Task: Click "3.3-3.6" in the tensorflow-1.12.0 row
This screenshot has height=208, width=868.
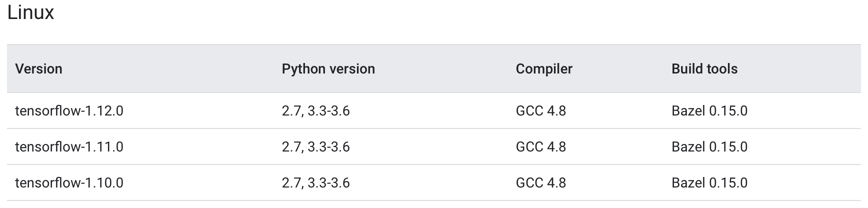Action: pos(328,110)
